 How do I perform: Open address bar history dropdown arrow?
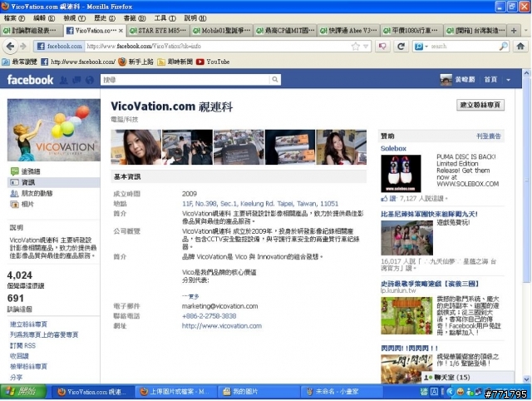tap(366, 47)
